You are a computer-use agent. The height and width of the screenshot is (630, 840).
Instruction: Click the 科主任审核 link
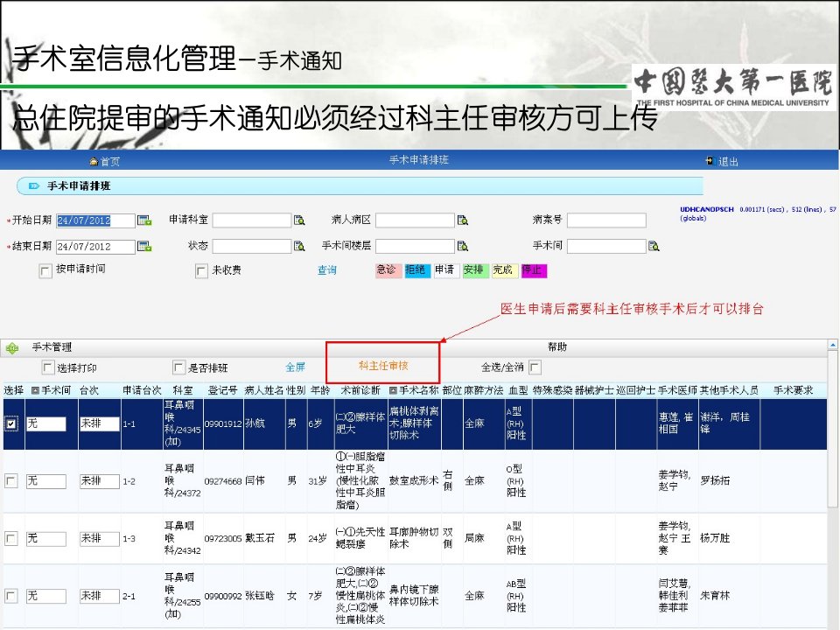383,366
